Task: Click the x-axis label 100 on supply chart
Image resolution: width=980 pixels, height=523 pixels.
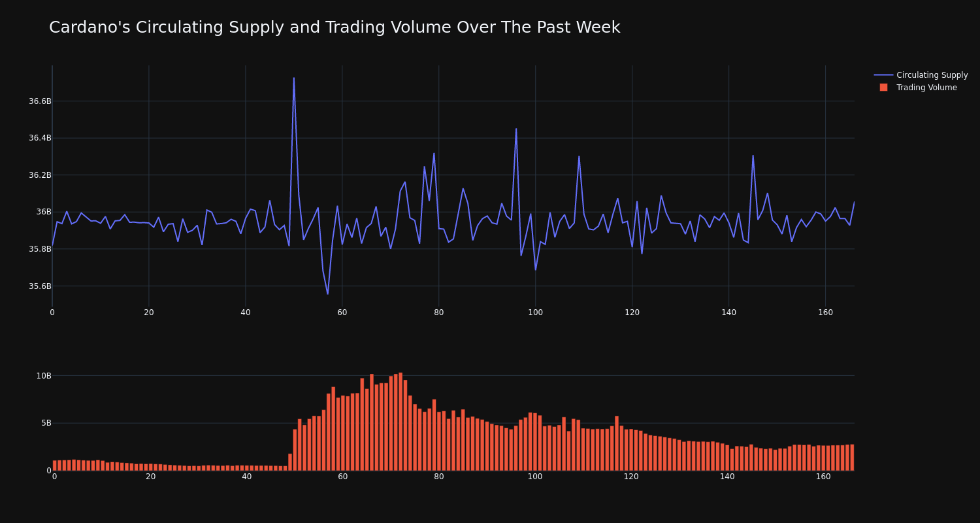Action: coord(536,312)
